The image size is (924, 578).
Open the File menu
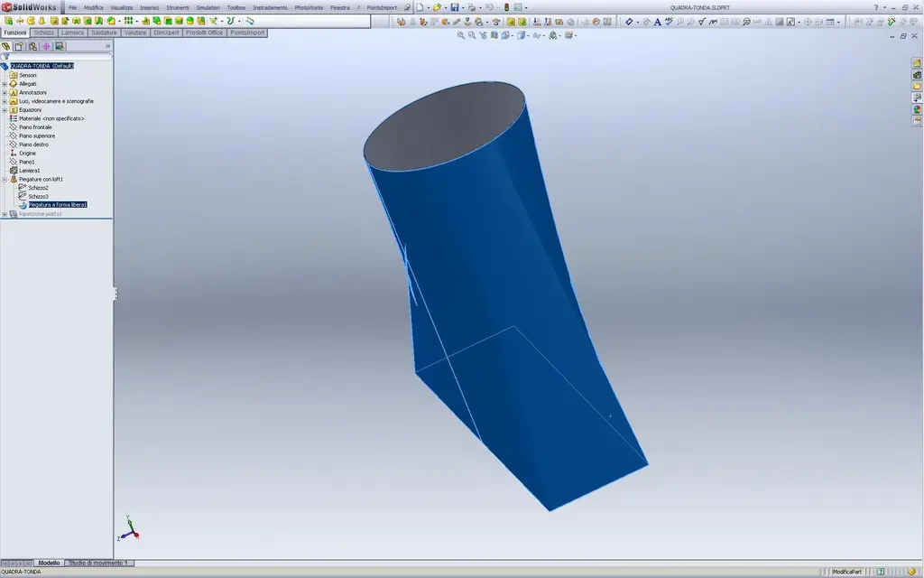coord(72,7)
